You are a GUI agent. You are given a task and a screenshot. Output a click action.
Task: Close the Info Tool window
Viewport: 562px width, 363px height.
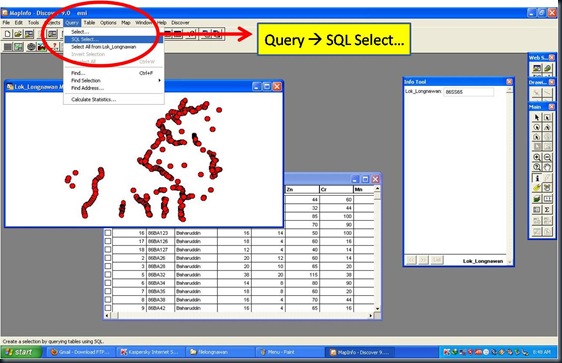509,82
